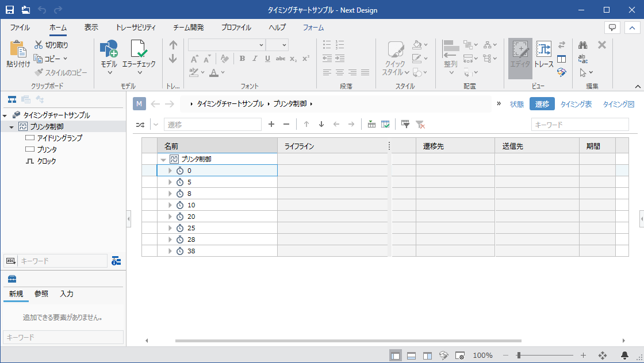Click the search options icon beside tree keyword field
Image resolution: width=644 pixels, height=363 pixels.
coord(116,261)
